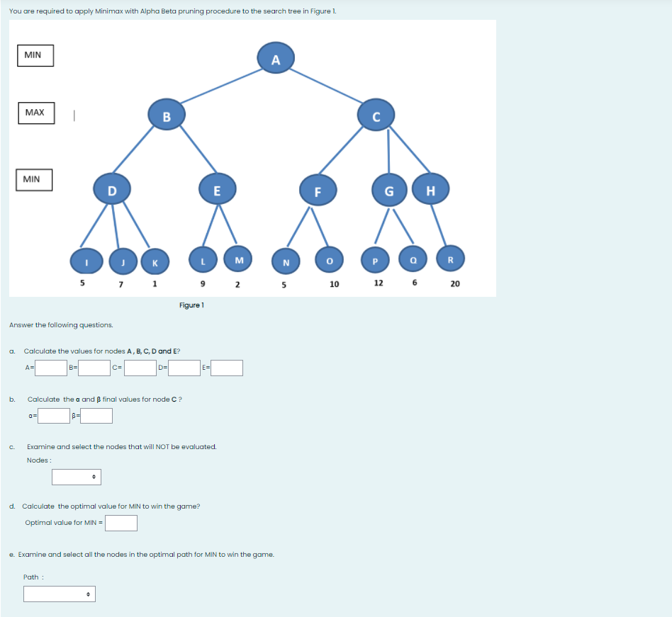The height and width of the screenshot is (617, 672).
Task: Click leaf value 7 under node J
Action: [121, 285]
